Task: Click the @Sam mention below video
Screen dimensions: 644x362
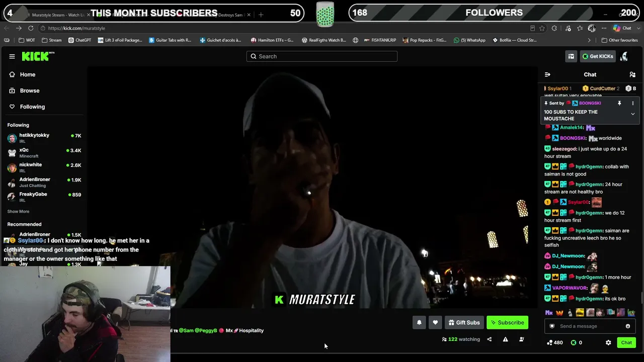Action: tap(186, 331)
